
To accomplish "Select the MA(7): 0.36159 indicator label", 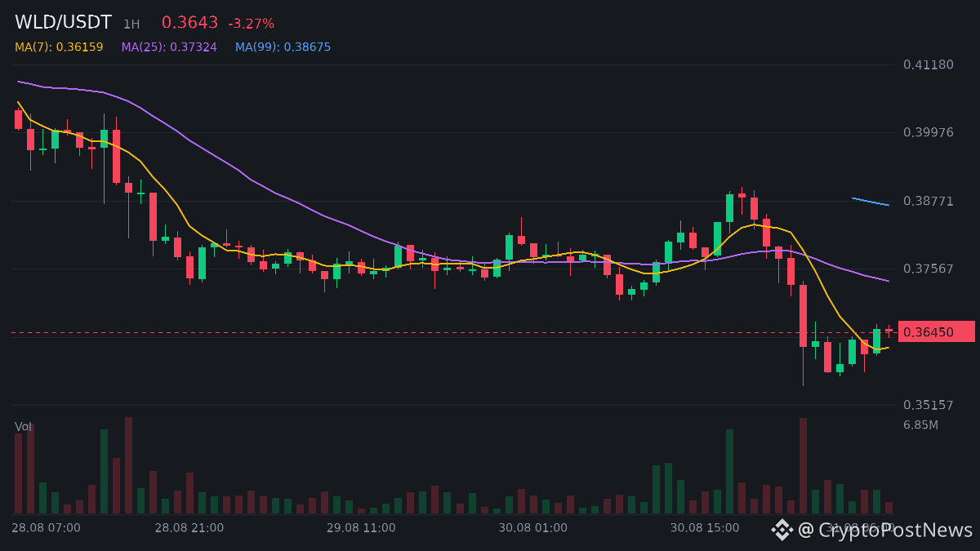I will click(59, 47).
